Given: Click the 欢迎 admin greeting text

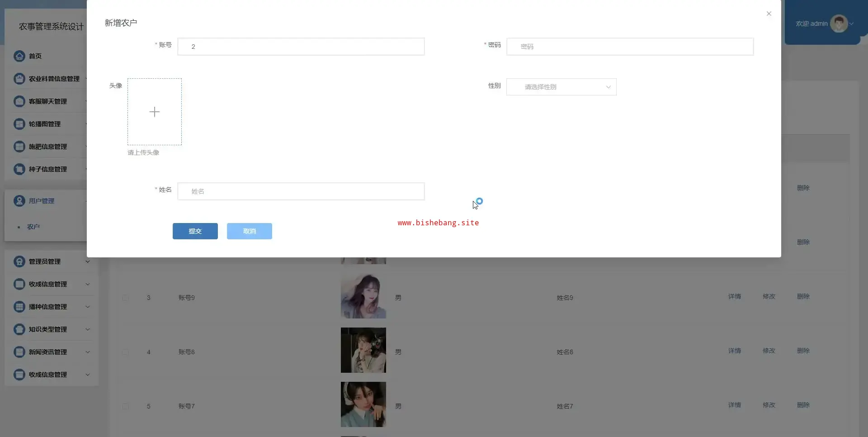Looking at the screenshot, I should [812, 24].
